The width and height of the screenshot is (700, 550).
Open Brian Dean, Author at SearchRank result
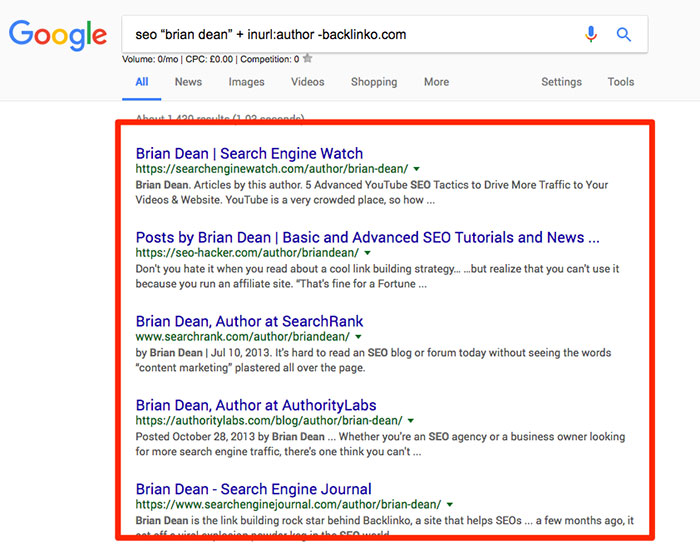click(x=249, y=321)
